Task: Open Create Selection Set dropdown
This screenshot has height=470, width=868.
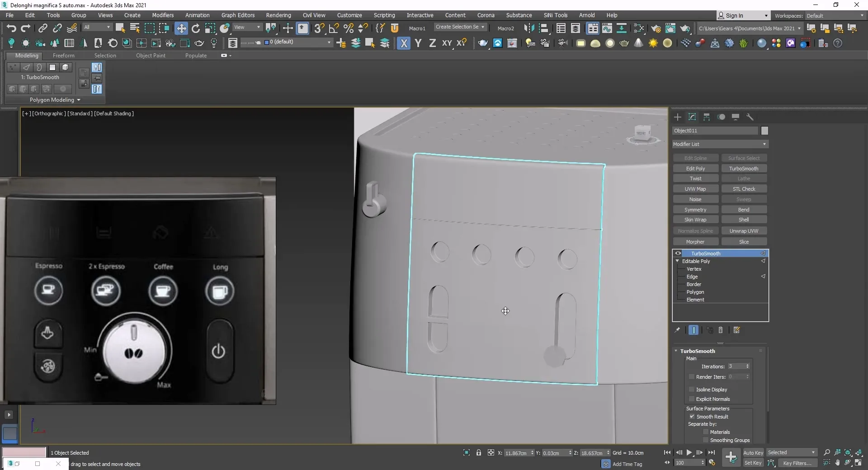Action: coord(460,27)
